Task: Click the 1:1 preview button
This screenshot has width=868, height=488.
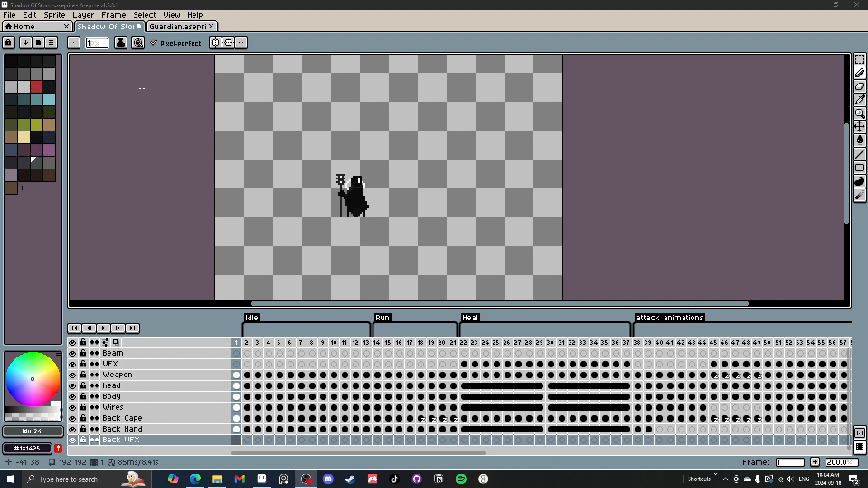Action: pos(860,433)
